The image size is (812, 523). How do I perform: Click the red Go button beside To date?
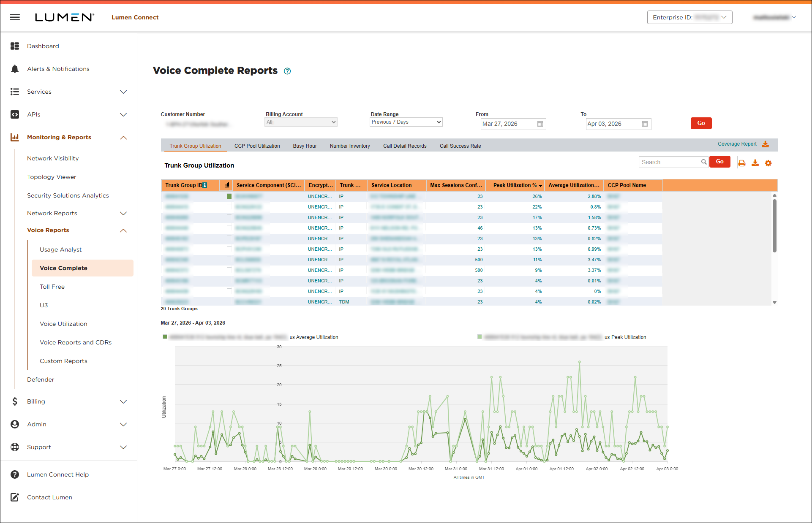pos(701,123)
